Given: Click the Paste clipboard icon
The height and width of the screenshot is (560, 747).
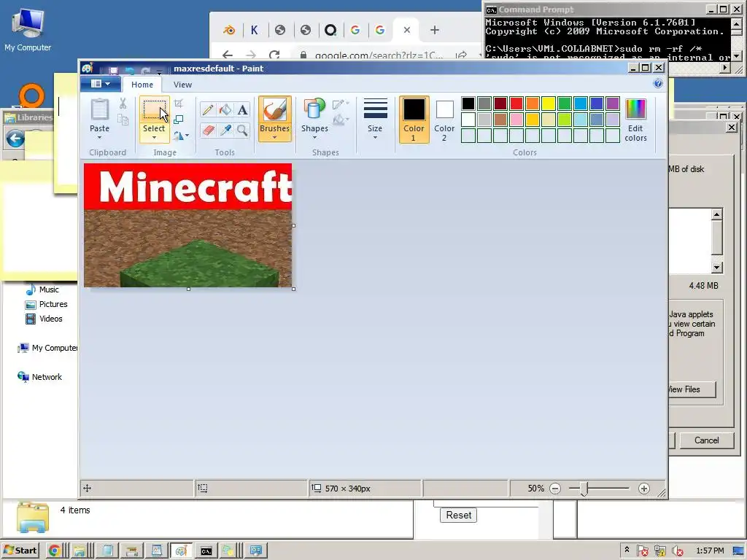Looking at the screenshot, I should (x=99, y=109).
